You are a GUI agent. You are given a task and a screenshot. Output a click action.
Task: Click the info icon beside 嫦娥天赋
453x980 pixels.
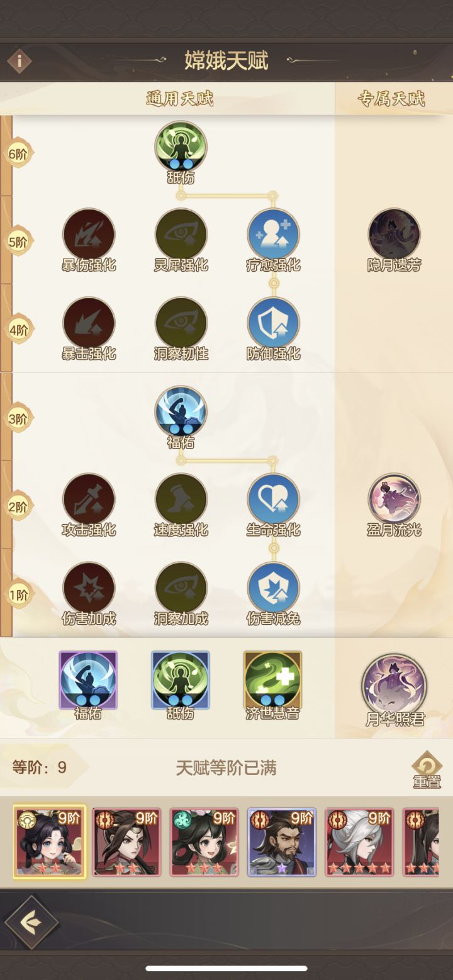(20, 61)
